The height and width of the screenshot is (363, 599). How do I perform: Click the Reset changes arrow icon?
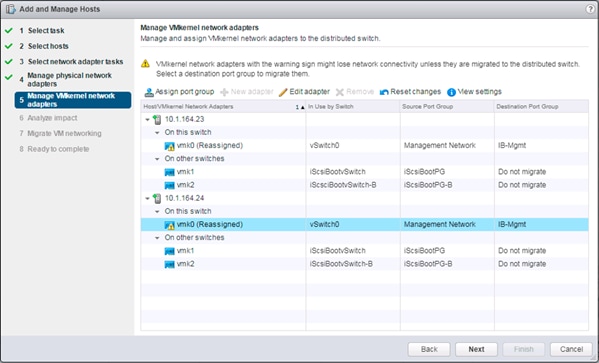[384, 92]
